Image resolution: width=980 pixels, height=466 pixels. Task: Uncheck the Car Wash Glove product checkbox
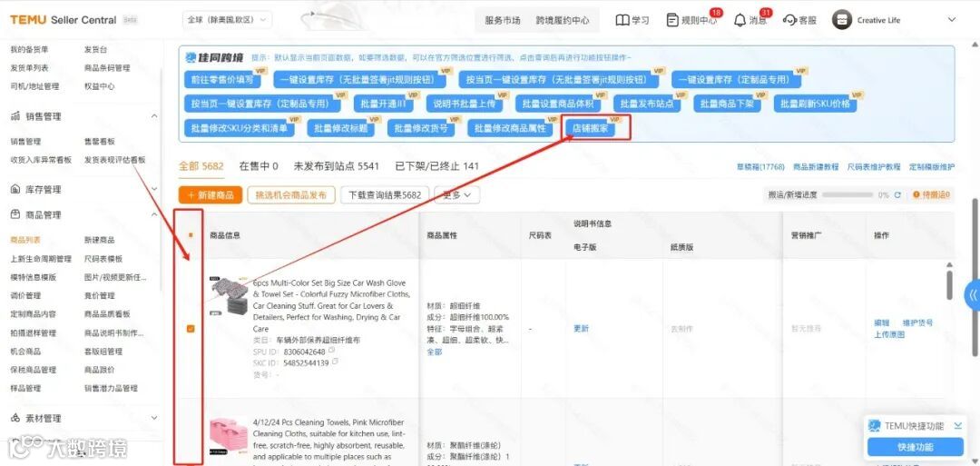tap(191, 329)
